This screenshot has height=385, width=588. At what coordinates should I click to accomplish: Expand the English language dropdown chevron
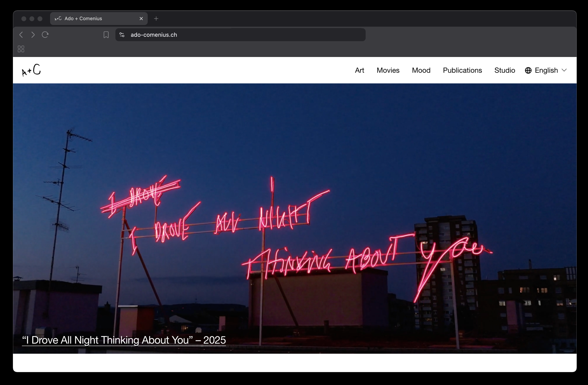tap(564, 70)
